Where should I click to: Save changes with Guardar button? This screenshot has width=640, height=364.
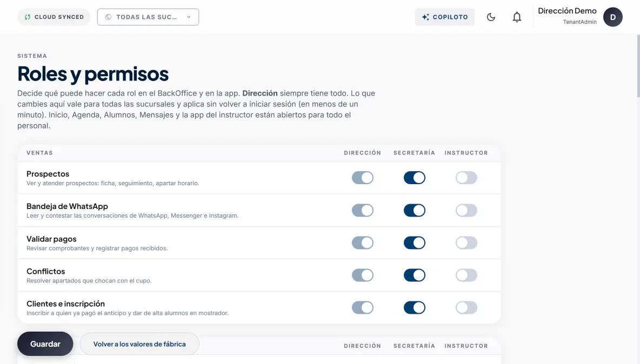pos(45,344)
